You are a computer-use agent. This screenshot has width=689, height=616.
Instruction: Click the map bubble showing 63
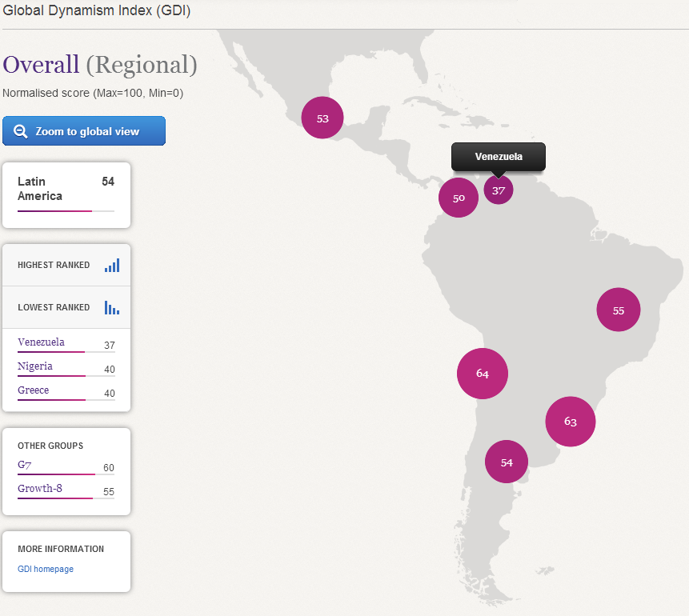pos(570,421)
